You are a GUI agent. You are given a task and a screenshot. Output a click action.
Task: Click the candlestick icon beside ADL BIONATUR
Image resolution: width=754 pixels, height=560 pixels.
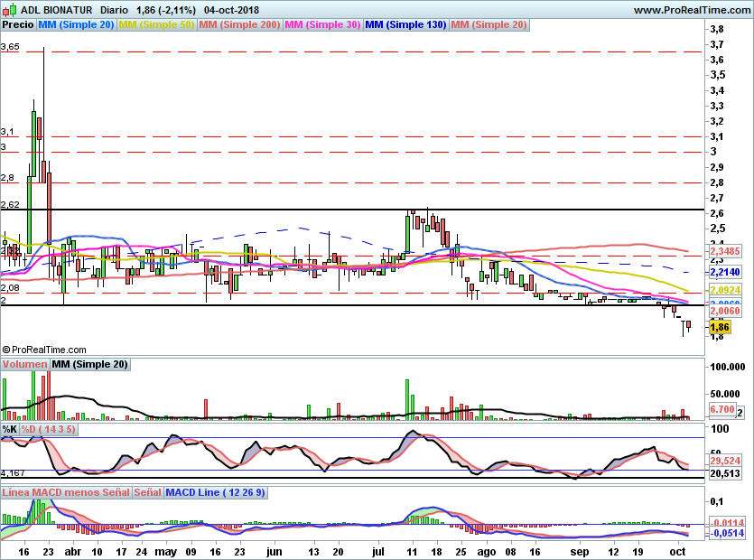pyautogui.click(x=10, y=9)
